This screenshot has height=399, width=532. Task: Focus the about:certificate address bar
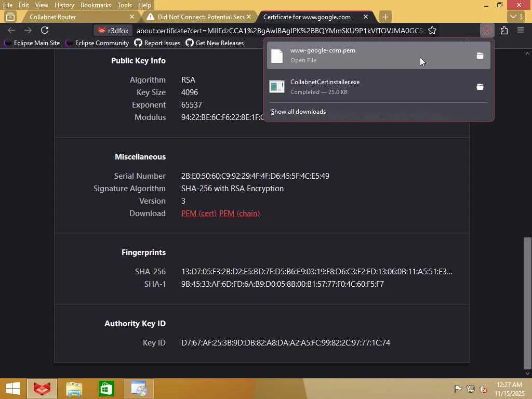pyautogui.click(x=280, y=31)
